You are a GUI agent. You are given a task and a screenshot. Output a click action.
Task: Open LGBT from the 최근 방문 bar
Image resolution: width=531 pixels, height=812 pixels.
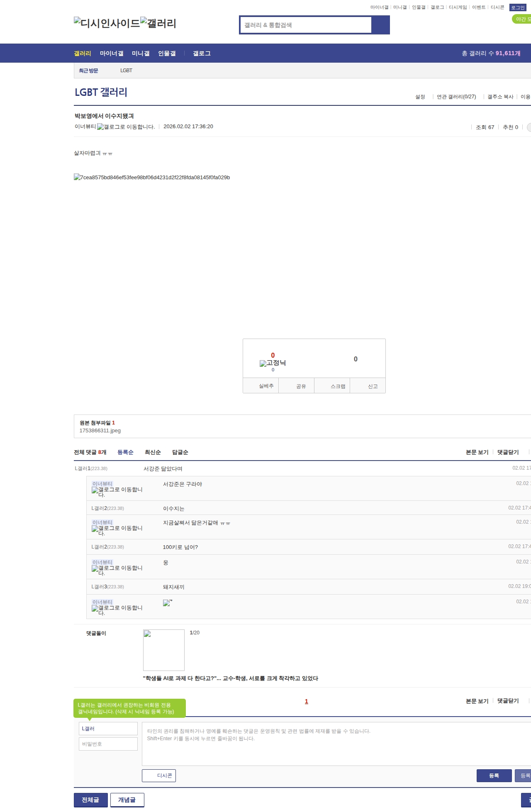click(126, 71)
